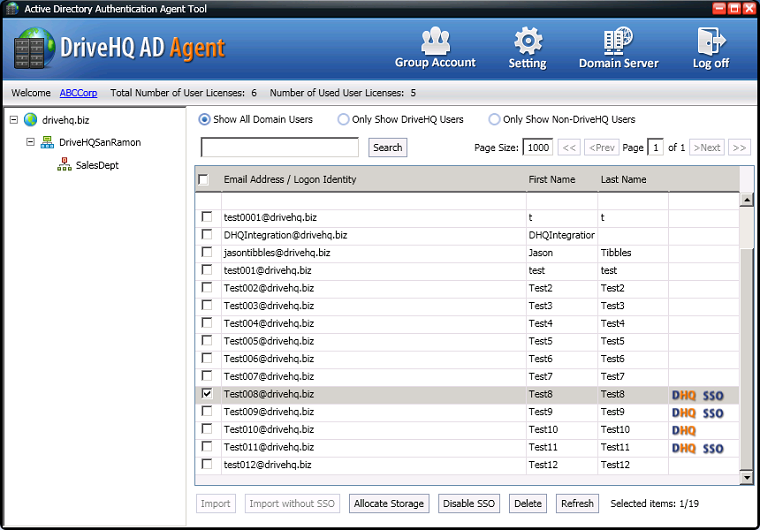The image size is (760, 530).
Task: Open the Group Account icon
Action: click(435, 41)
